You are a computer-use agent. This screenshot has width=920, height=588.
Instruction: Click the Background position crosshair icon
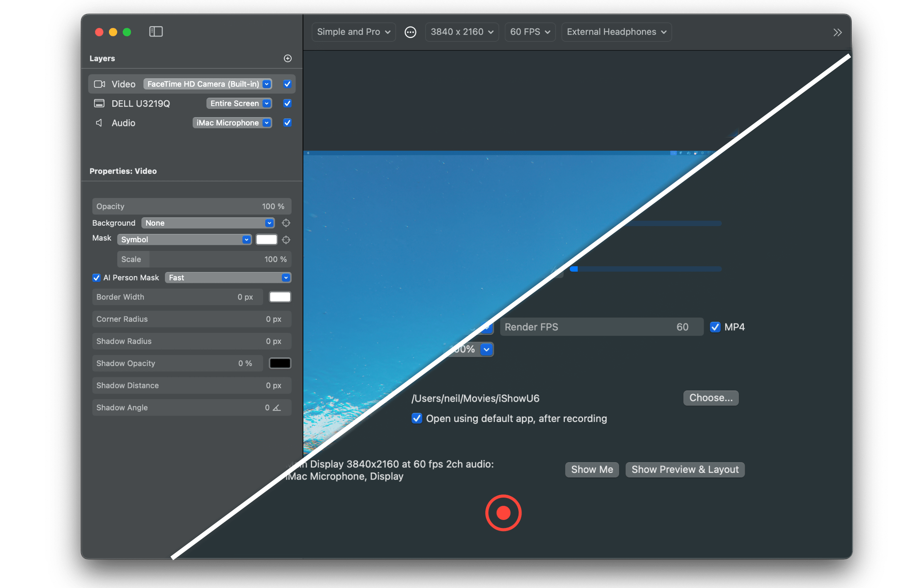click(286, 223)
